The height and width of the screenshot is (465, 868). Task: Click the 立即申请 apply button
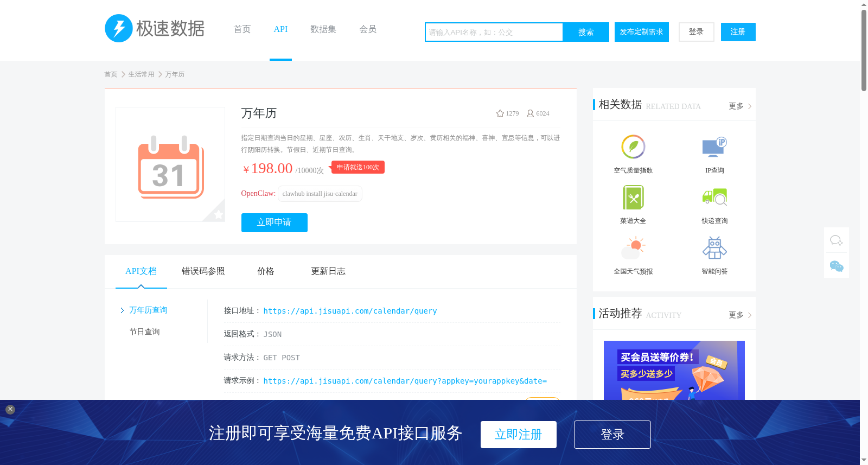point(275,222)
